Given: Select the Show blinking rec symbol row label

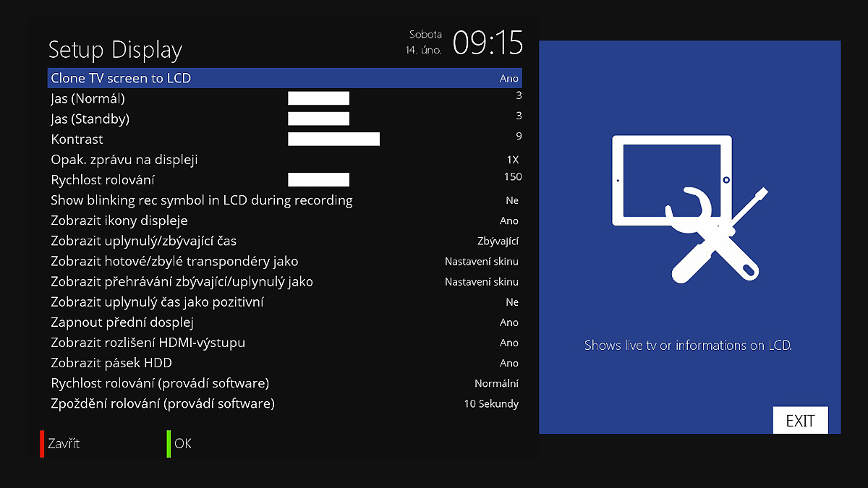Looking at the screenshot, I should 202,200.
